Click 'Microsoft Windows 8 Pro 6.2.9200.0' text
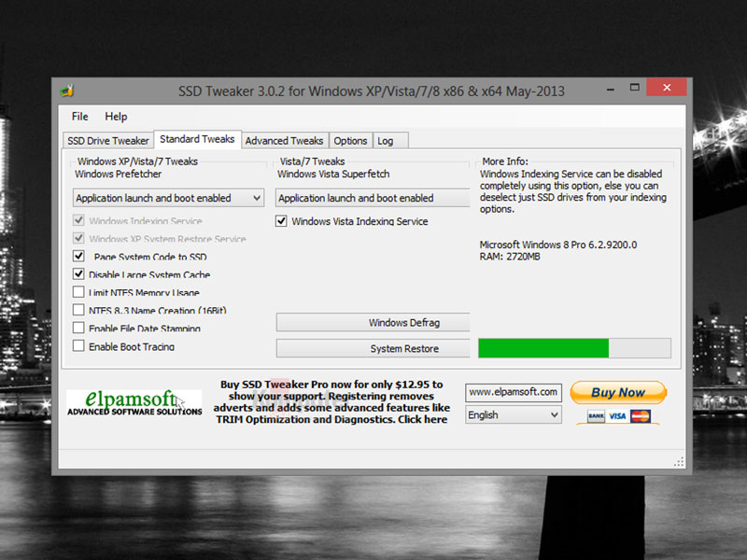 (557, 245)
